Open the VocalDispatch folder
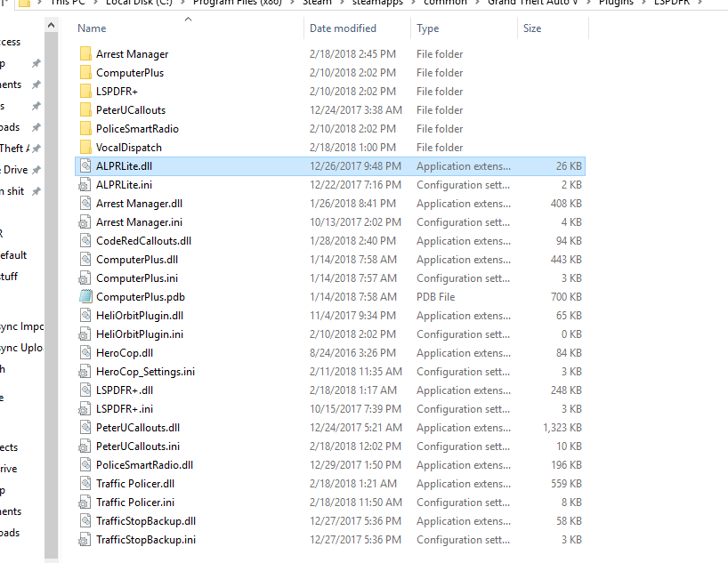 coord(127,147)
